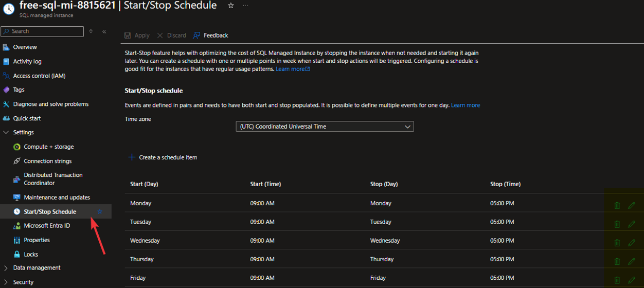Screen dimensions: 644x288
Task: Expand the Security section
Action: pos(6,282)
